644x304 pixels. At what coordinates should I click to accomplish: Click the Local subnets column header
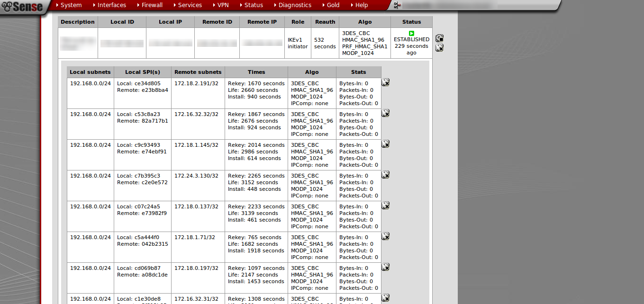tap(90, 72)
